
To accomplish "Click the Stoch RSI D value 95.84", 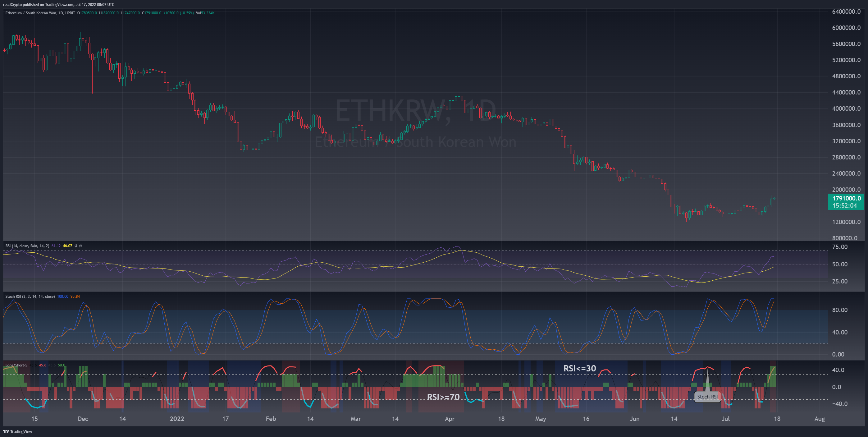I will [75, 297].
